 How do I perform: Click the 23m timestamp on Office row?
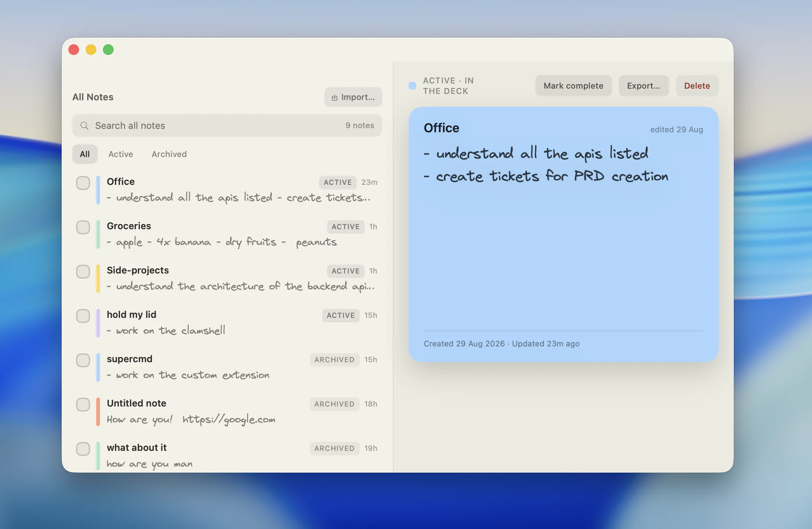pyautogui.click(x=369, y=182)
